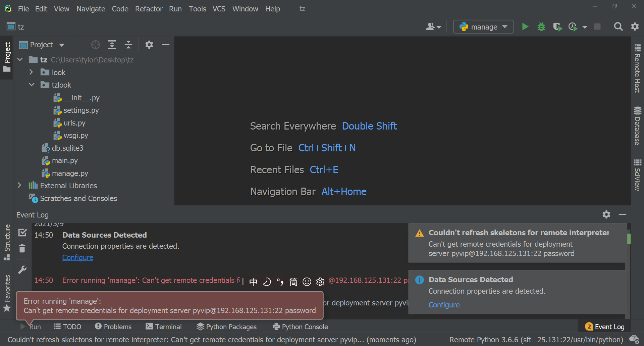Collapse the tzlook folder
Viewport: 644px width, 346px height.
32,85
